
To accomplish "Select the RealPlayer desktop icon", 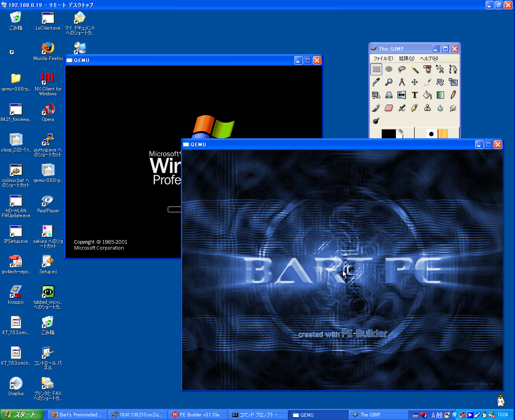I will pyautogui.click(x=48, y=204).
